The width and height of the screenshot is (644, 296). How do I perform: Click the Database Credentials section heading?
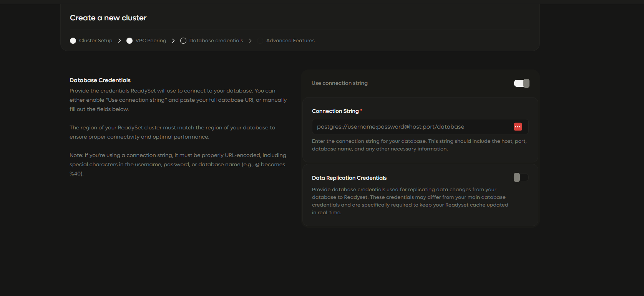coord(100,80)
